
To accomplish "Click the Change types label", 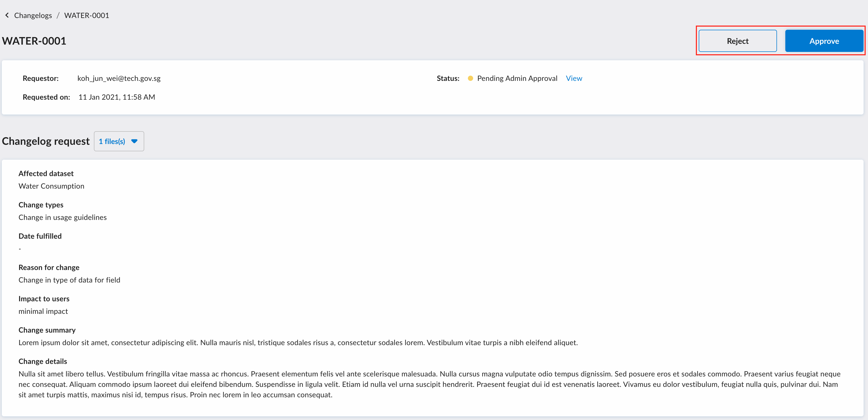I will point(41,205).
